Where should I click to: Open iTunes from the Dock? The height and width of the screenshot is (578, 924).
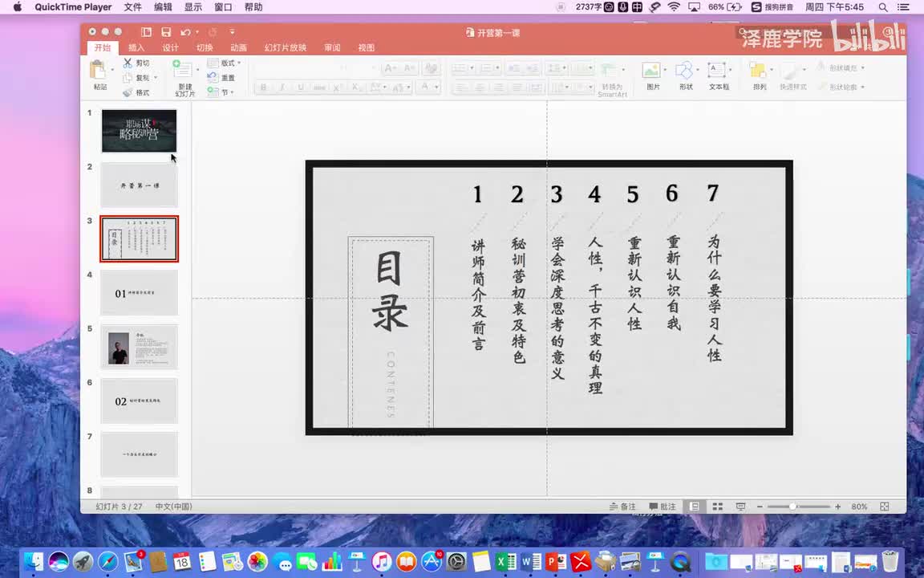pos(382,561)
